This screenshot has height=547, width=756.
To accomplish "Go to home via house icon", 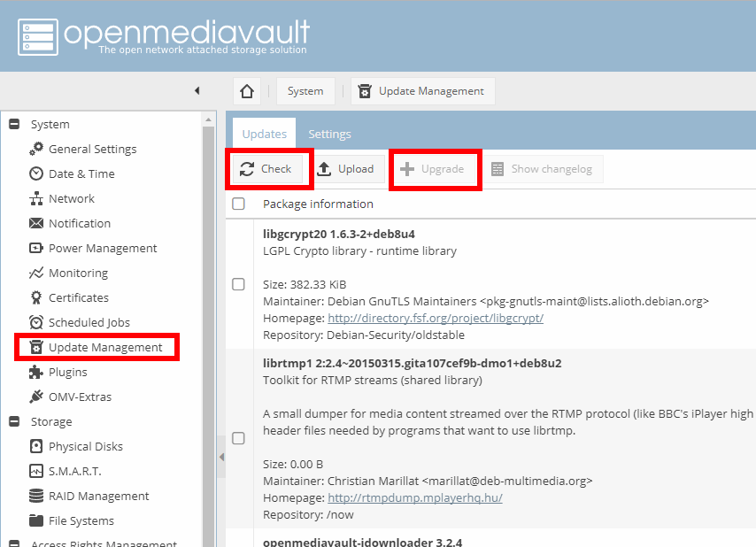I will (247, 91).
